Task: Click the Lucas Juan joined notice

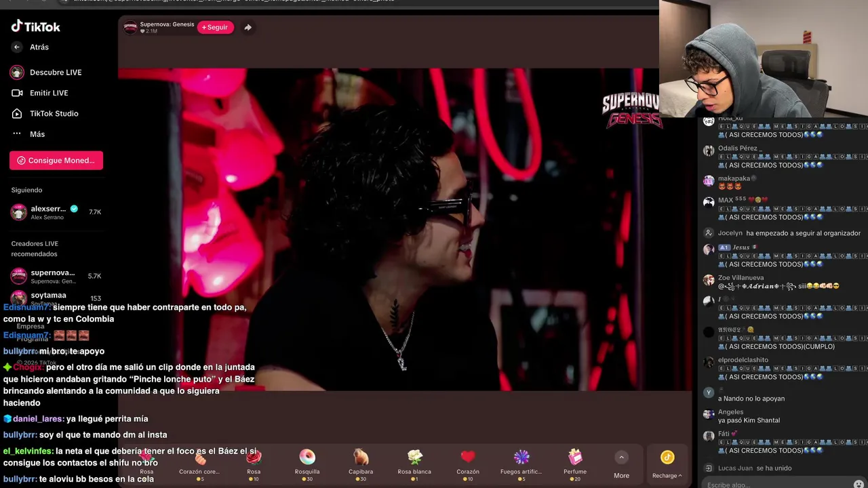Action: (x=755, y=468)
